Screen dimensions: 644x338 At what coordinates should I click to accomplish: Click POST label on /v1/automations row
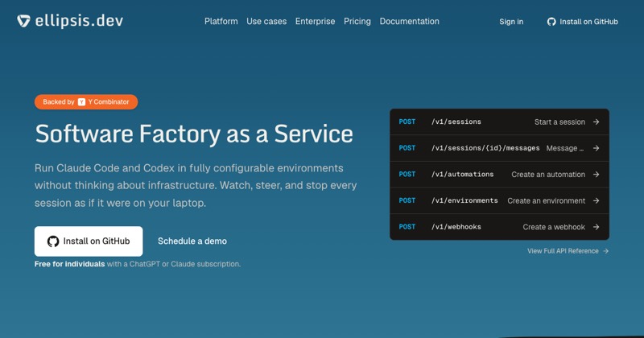[407, 174]
